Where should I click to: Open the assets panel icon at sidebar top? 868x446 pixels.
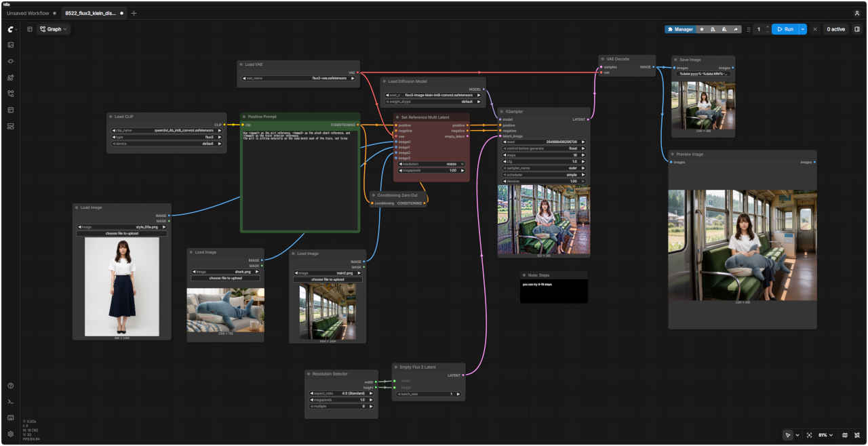click(11, 45)
